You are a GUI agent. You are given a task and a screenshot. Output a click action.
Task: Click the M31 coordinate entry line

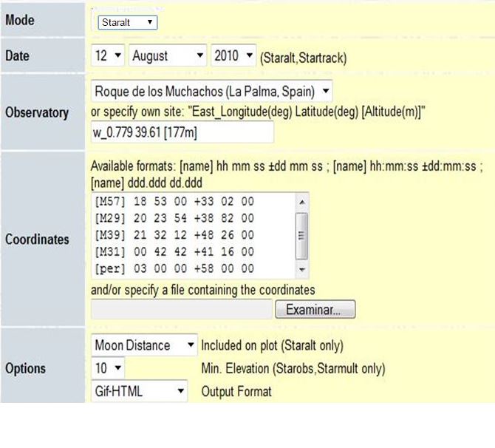[x=174, y=252]
